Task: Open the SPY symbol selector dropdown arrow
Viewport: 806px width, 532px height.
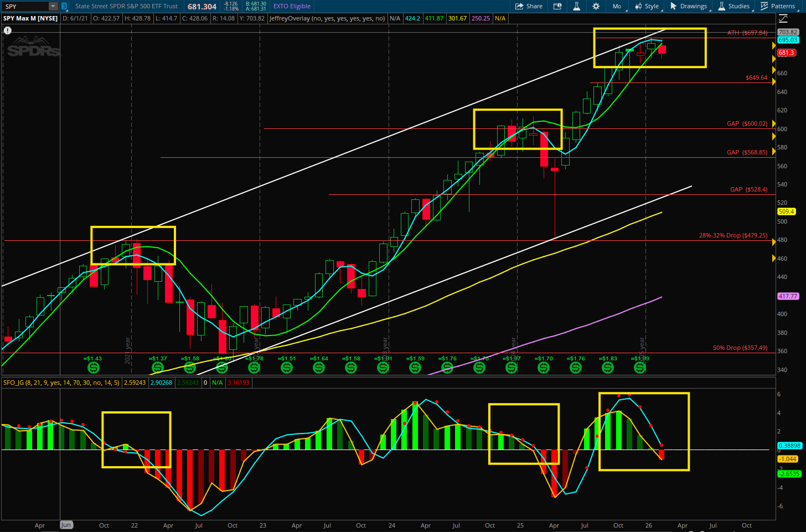Action: click(53, 6)
